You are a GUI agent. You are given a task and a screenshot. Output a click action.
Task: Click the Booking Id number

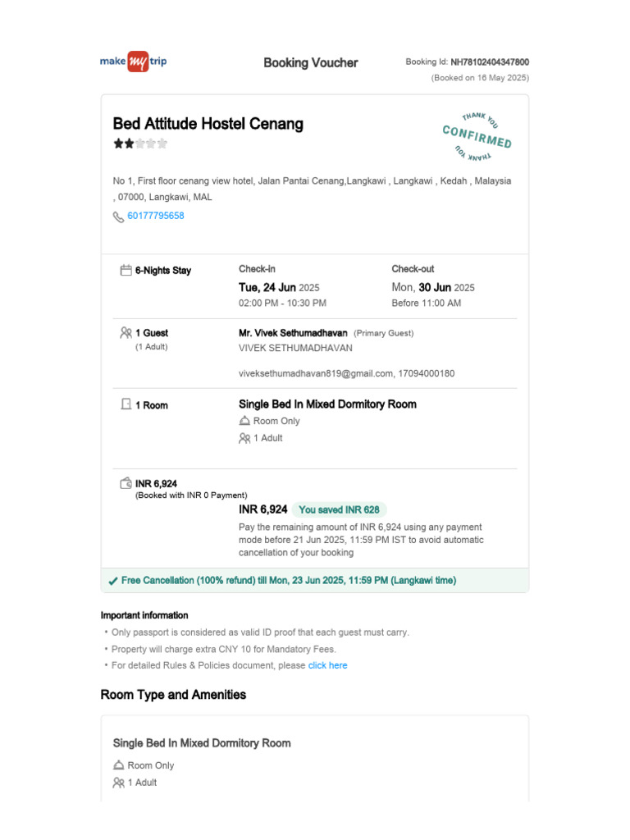click(490, 62)
